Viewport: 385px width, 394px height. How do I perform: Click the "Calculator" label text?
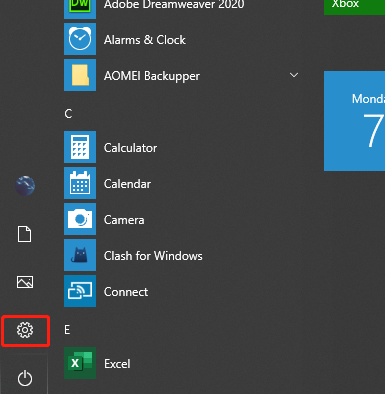(130, 148)
